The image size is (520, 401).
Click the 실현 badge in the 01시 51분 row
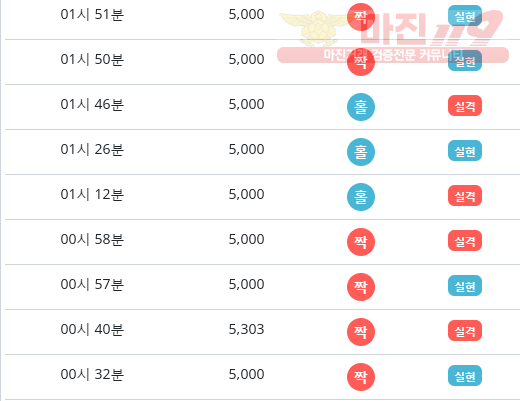[x=465, y=16]
